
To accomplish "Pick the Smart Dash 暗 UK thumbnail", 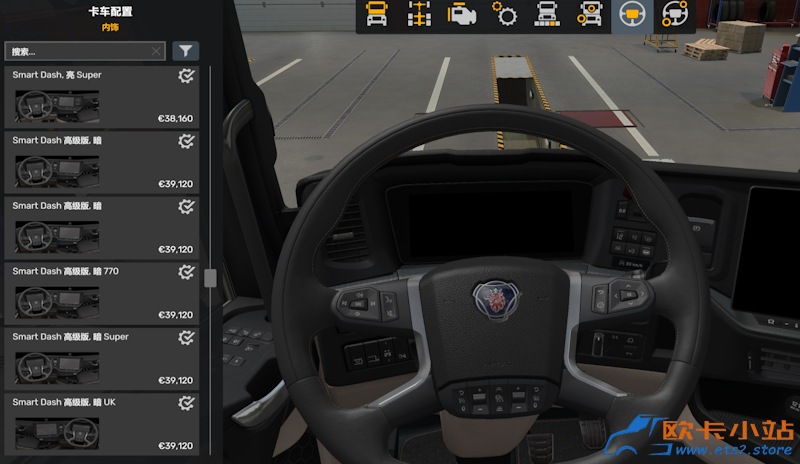I will (57, 432).
